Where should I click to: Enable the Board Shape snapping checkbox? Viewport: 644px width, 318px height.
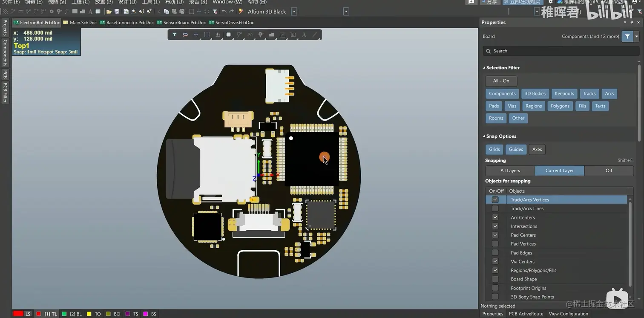coord(495,279)
